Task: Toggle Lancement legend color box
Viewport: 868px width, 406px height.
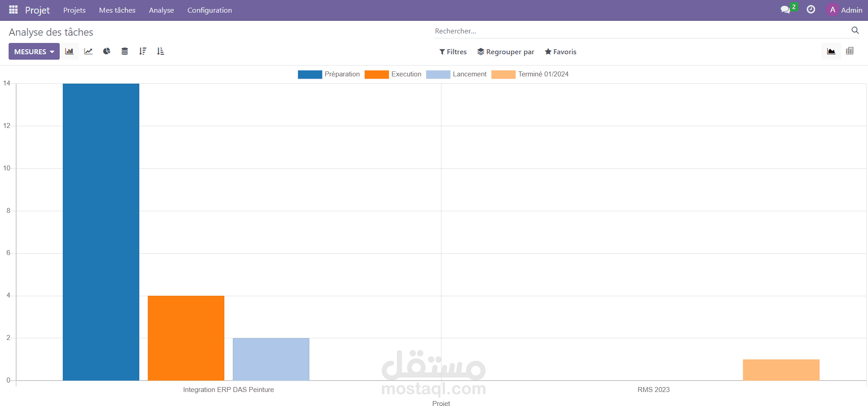Action: (x=438, y=74)
